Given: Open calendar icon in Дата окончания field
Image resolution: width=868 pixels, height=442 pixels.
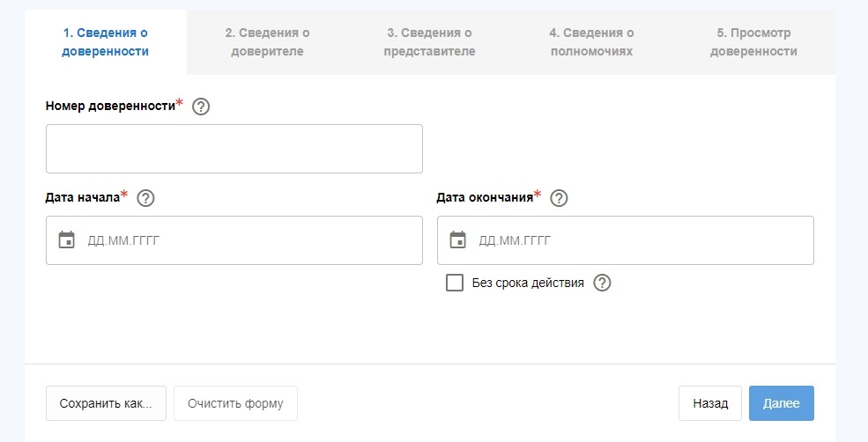Looking at the screenshot, I should [x=458, y=240].
